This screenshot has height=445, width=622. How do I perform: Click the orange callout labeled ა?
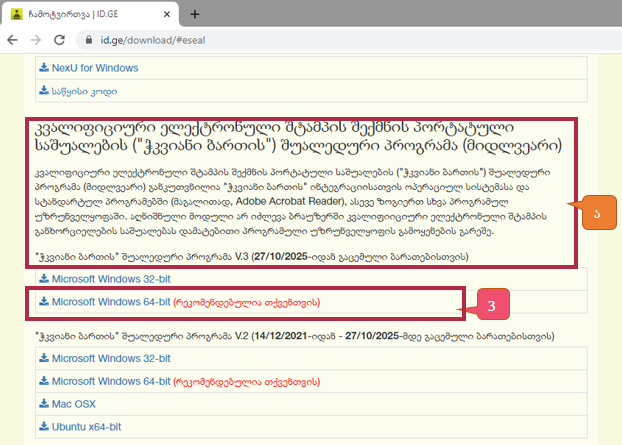598,212
